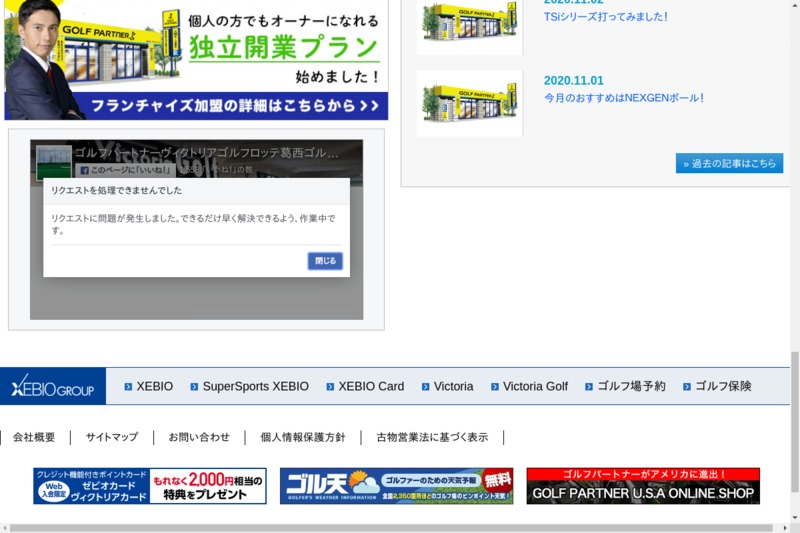Go to the Victoria link
Screen dimensions: 800x533
454,387
